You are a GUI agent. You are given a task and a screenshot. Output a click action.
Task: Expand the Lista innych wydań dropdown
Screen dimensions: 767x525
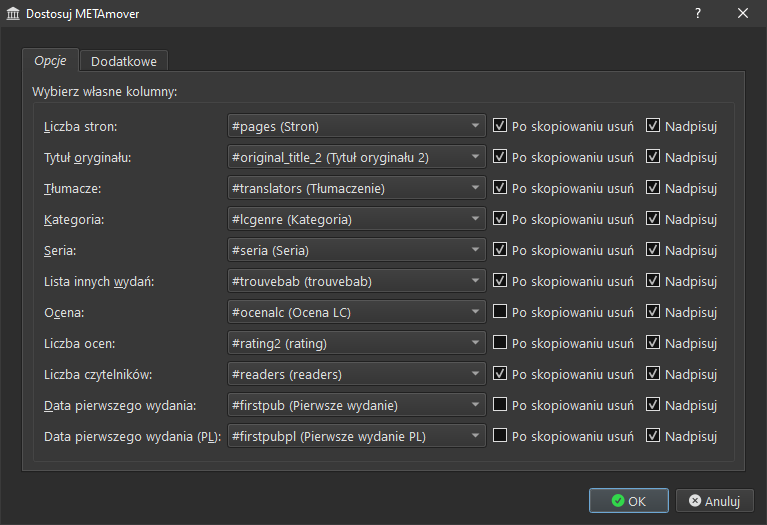pos(357,281)
